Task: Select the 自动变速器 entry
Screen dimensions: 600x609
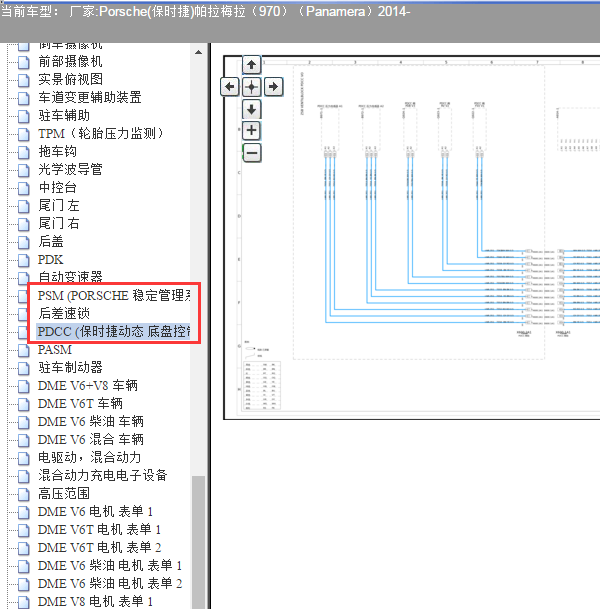Action: tap(70, 277)
